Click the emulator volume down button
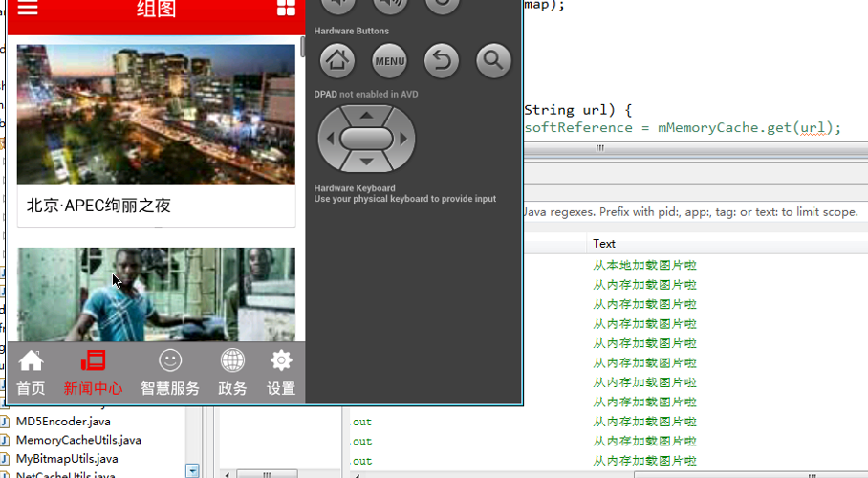The width and height of the screenshot is (868, 478). [337, 5]
